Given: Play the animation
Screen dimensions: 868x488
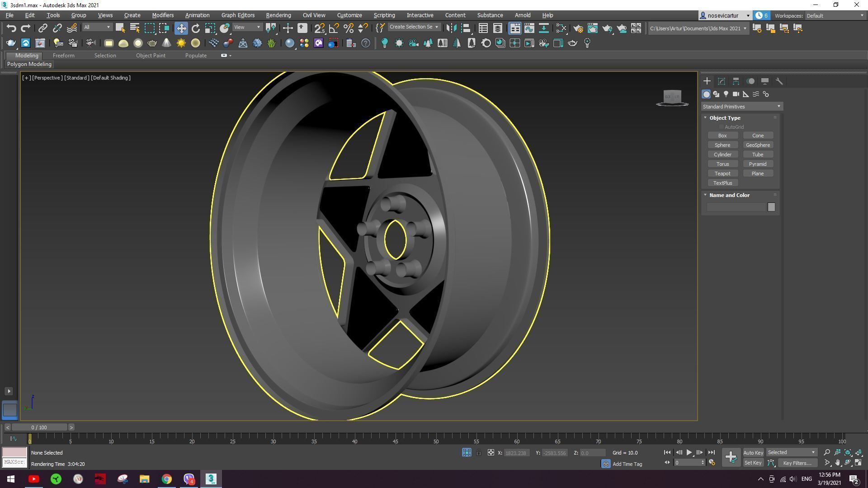Looking at the screenshot, I should pos(689,452).
